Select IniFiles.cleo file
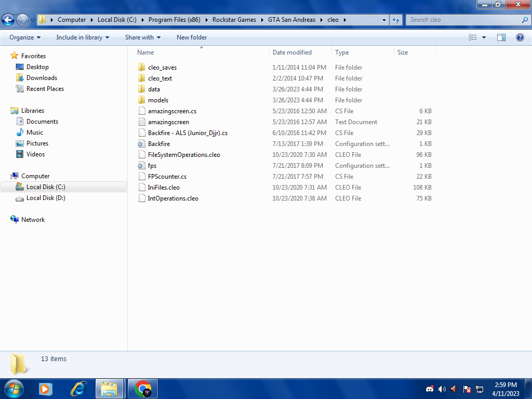The width and height of the screenshot is (532, 399). 164,187
